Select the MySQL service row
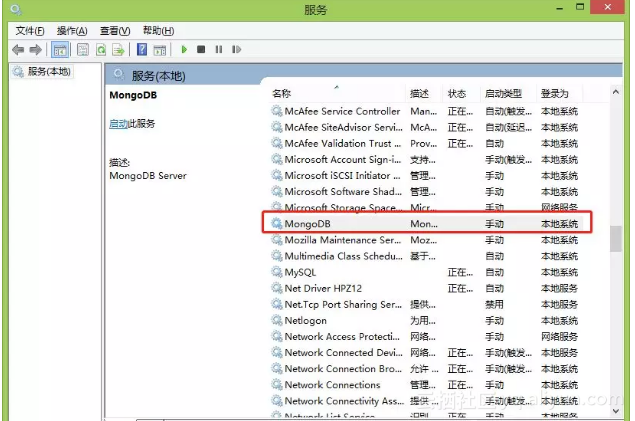Screen dimensions: 635x421 click(x=427, y=272)
